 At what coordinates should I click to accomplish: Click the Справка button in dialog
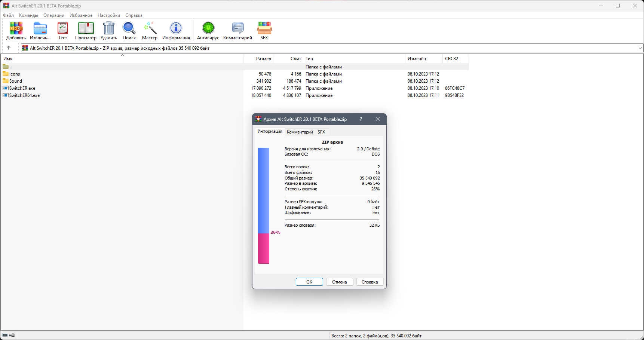coord(369,282)
